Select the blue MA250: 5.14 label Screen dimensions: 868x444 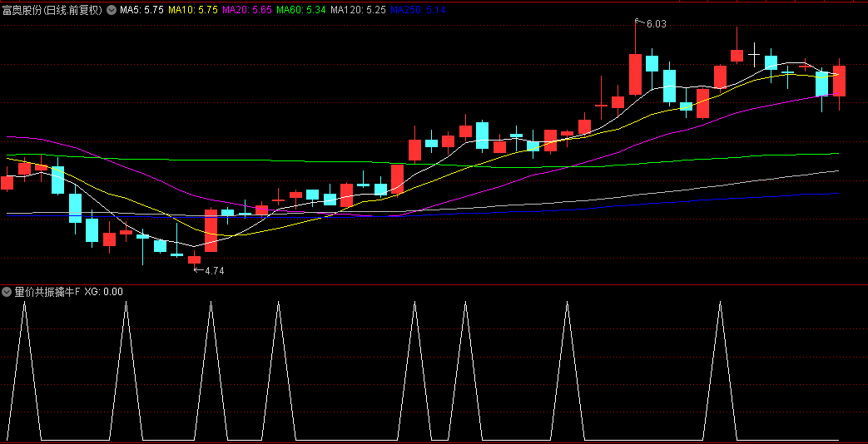(x=418, y=10)
